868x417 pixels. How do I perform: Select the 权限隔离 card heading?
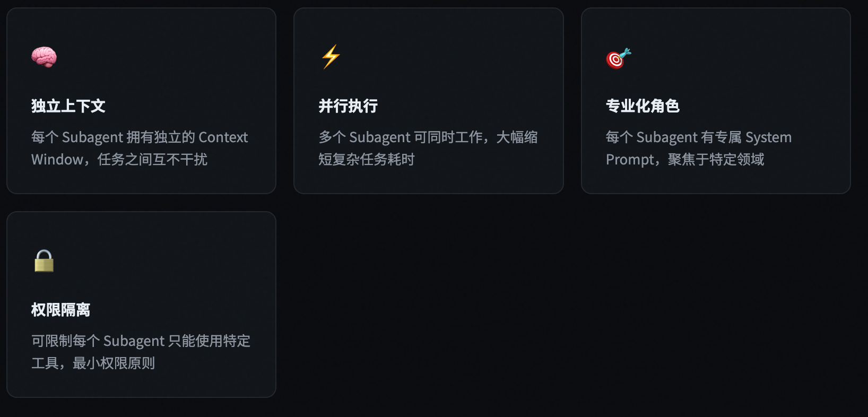click(x=60, y=309)
